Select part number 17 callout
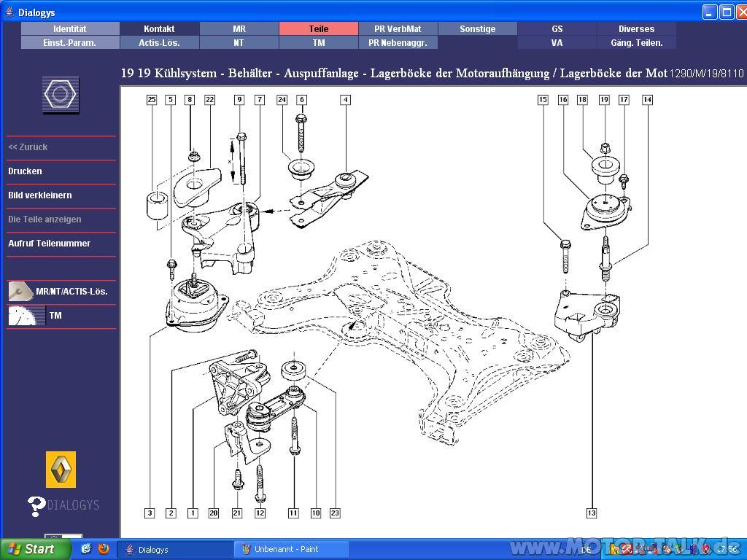The image size is (747, 560). tap(624, 99)
